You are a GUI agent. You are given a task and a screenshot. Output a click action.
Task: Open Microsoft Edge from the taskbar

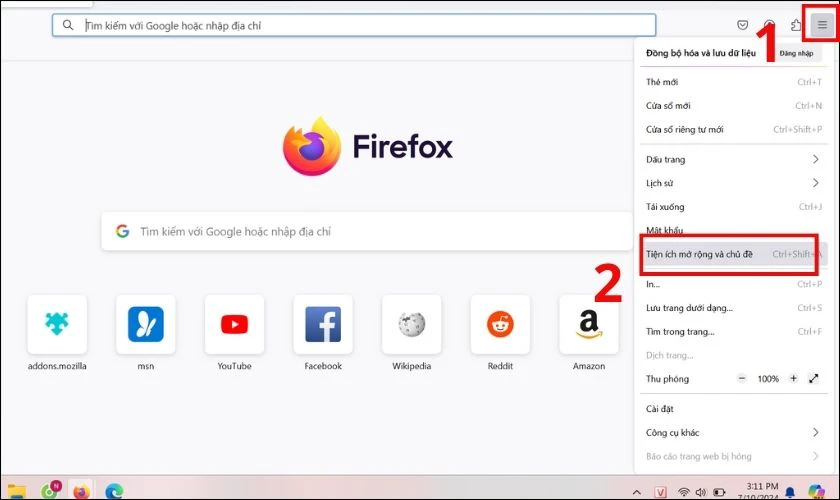click(114, 490)
